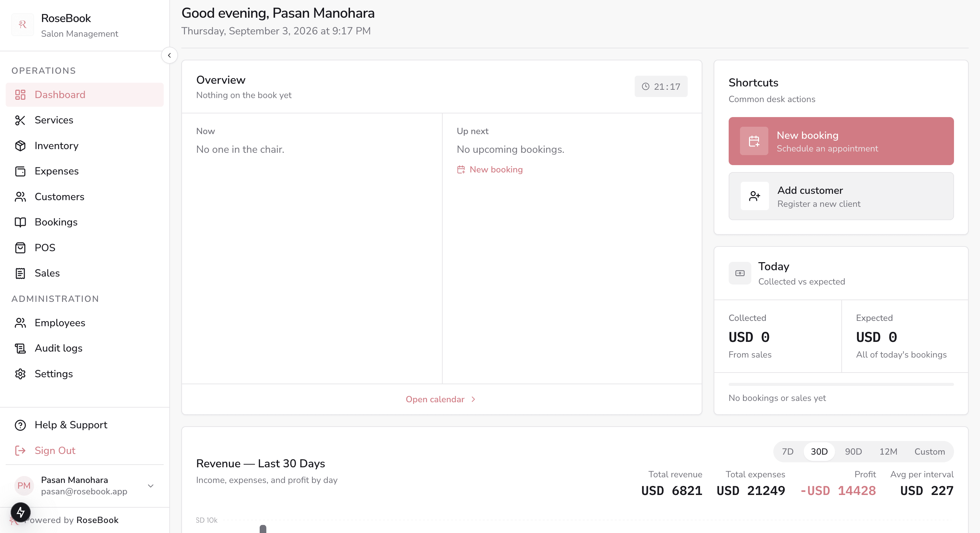Go to the Bookings page
The image size is (980, 533).
(x=84, y=222)
